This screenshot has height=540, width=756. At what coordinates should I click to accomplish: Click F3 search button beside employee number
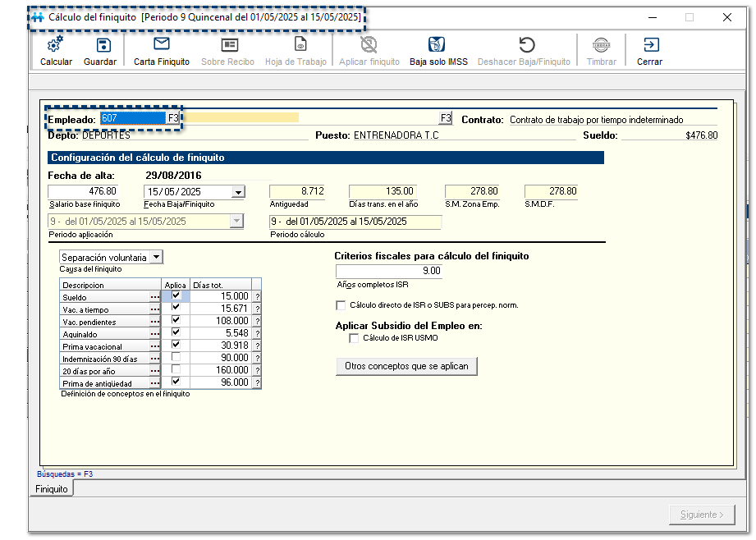tap(173, 118)
